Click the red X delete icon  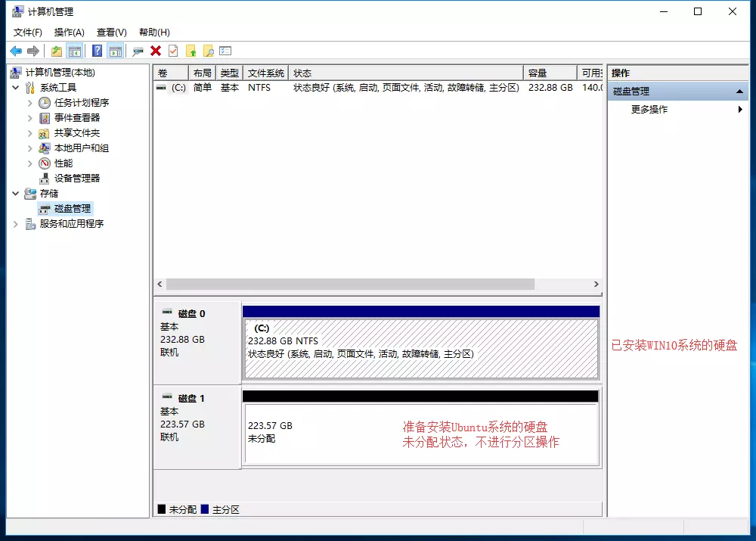click(156, 51)
